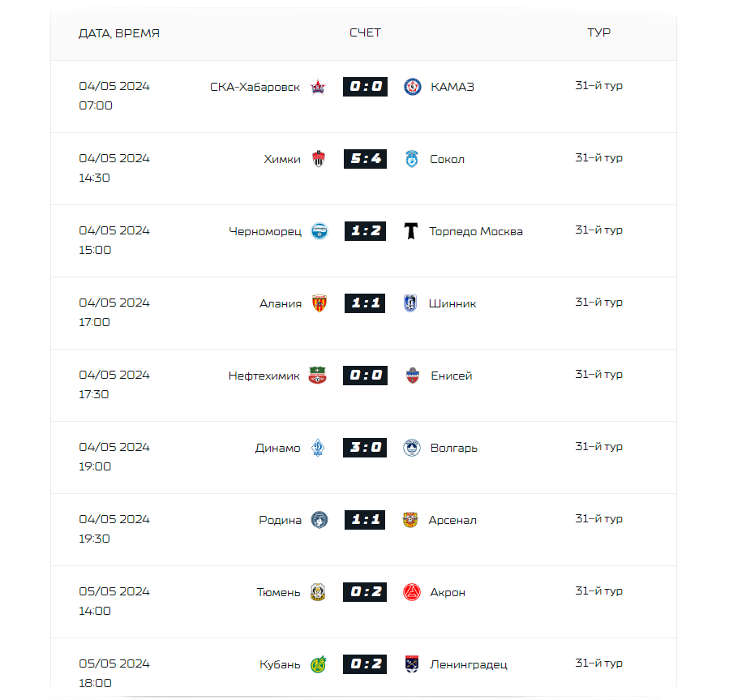
Task: Select the 31st round label for Arsenal match
Action: point(599,518)
